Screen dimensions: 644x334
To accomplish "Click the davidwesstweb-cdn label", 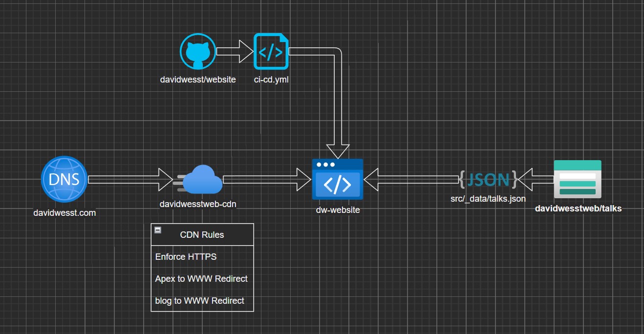I will click(x=198, y=204).
